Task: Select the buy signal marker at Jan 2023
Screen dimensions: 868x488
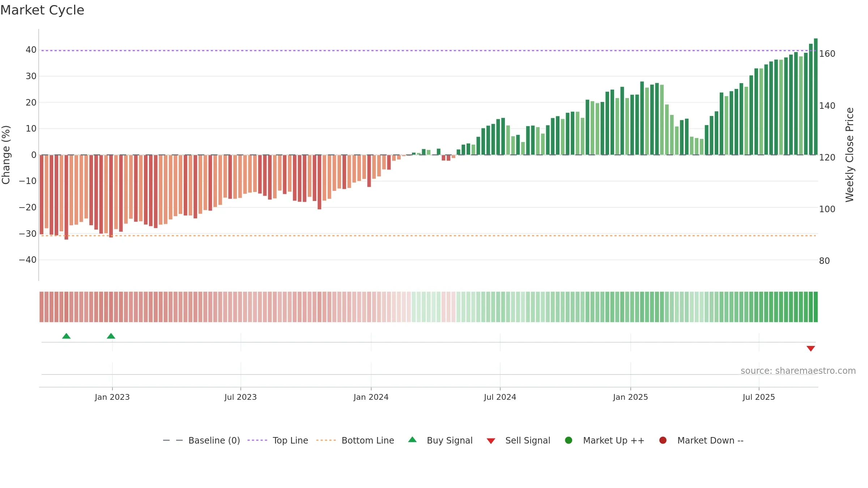Action: [111, 336]
